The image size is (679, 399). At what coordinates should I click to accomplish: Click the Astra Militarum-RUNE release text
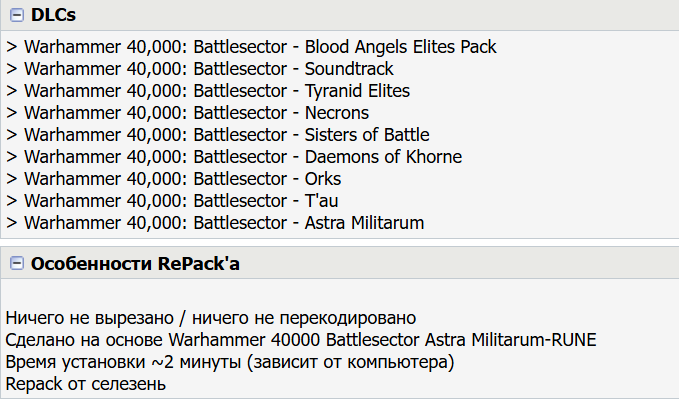(x=511, y=340)
